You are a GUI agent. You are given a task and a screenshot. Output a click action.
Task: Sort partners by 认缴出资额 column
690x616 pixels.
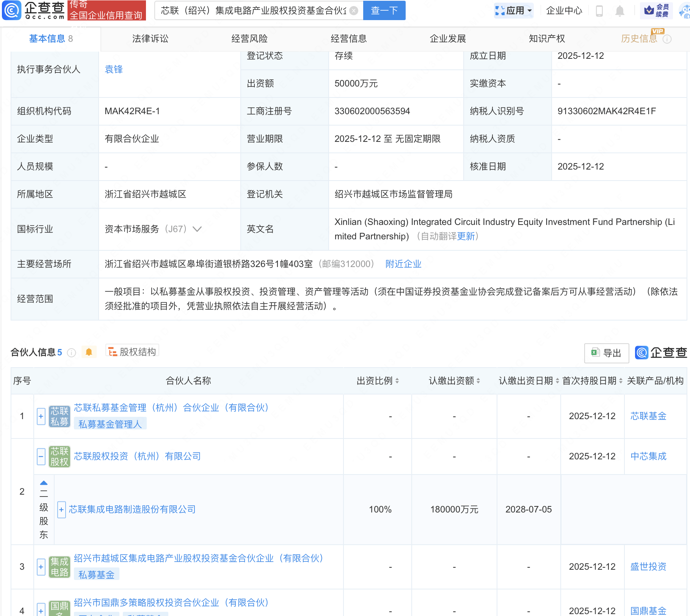click(x=478, y=381)
